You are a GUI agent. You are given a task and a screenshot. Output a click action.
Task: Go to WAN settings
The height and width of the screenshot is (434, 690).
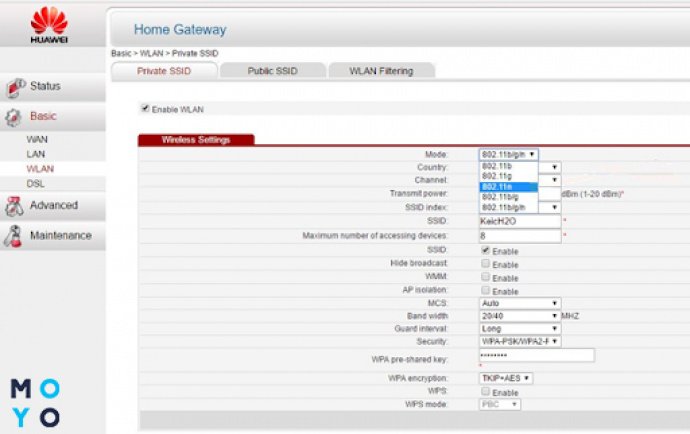37,140
